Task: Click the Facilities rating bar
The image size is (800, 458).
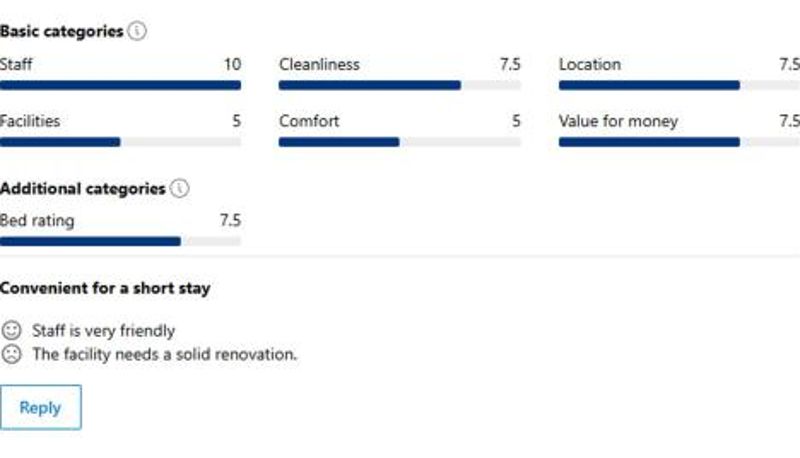Action: pyautogui.click(x=120, y=142)
